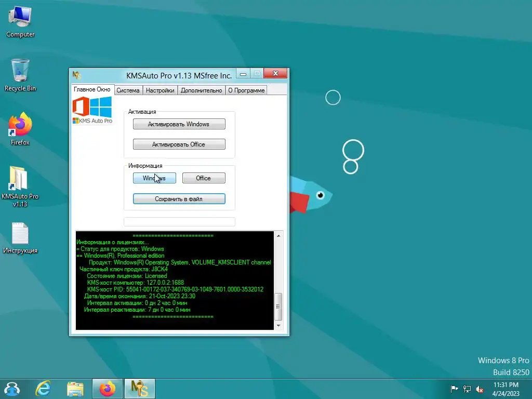Select the Инструкция text file icon
The width and height of the screenshot is (532, 399).
20,238
